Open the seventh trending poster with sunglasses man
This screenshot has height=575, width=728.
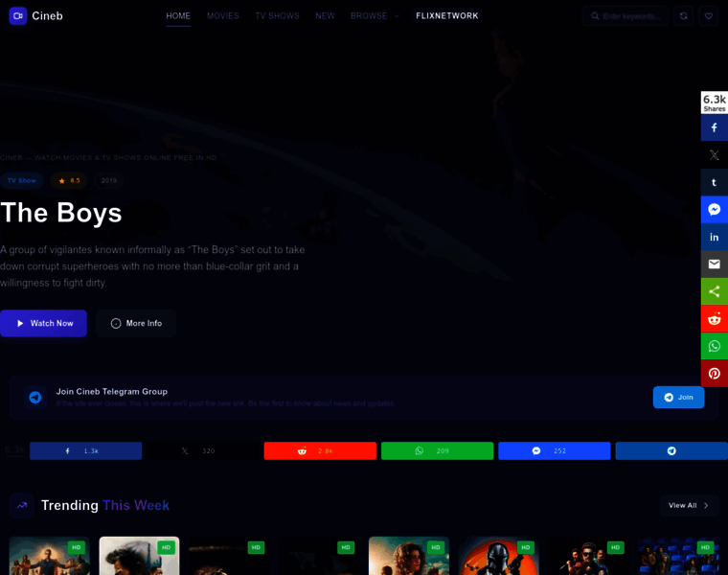588,556
